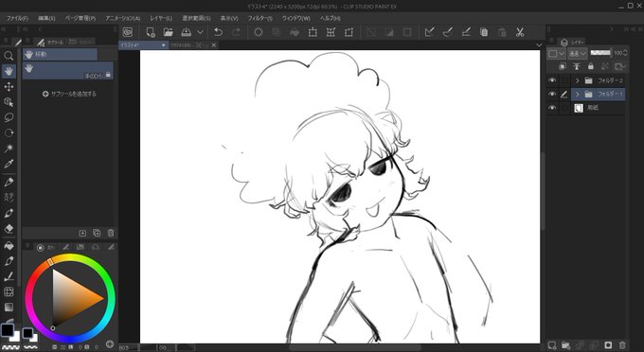Tick the checkbox beside フォルダー 2

pos(564,80)
